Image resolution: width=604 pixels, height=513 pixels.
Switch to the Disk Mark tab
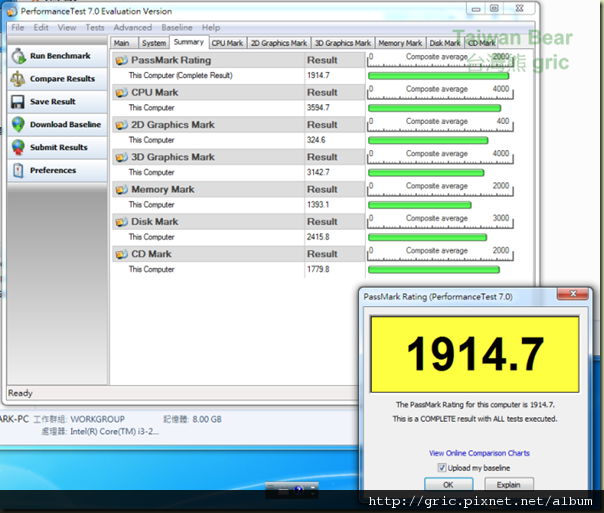click(445, 43)
